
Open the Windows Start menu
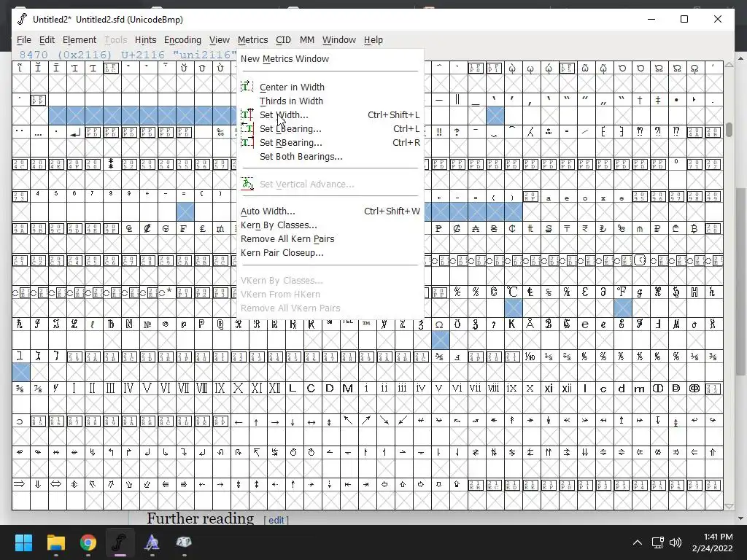(x=23, y=542)
